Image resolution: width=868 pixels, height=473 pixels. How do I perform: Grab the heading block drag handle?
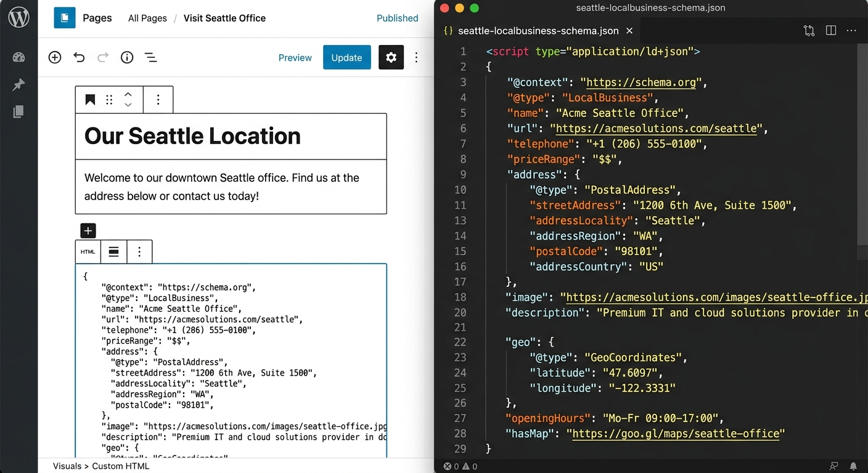tap(109, 100)
